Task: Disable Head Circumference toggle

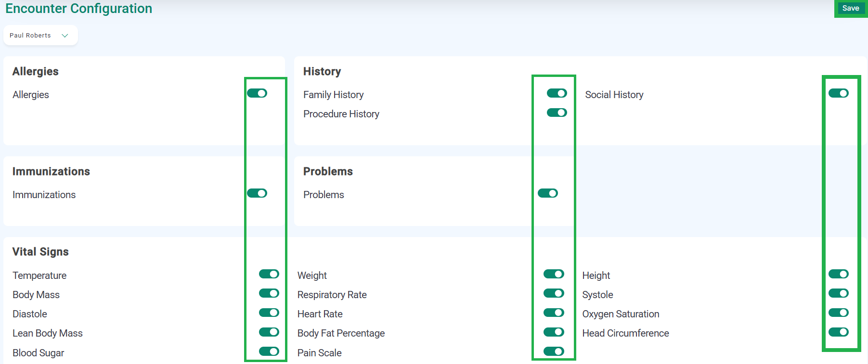Action: pyautogui.click(x=839, y=332)
